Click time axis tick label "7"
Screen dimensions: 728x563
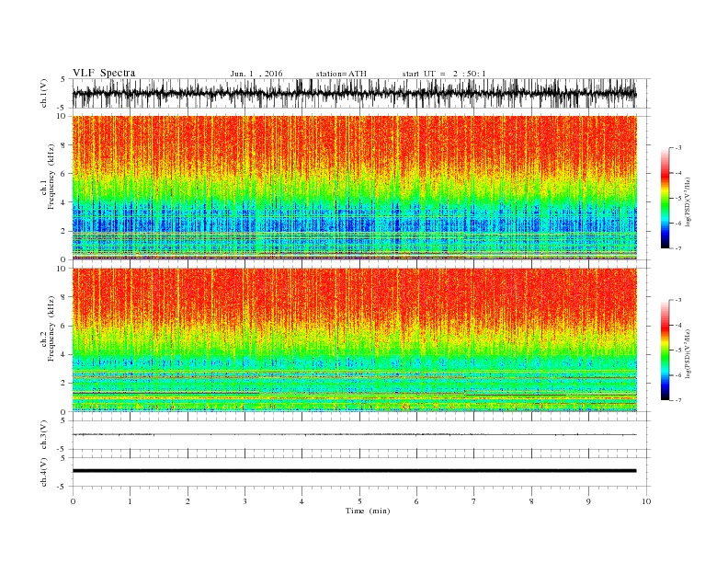(x=474, y=501)
